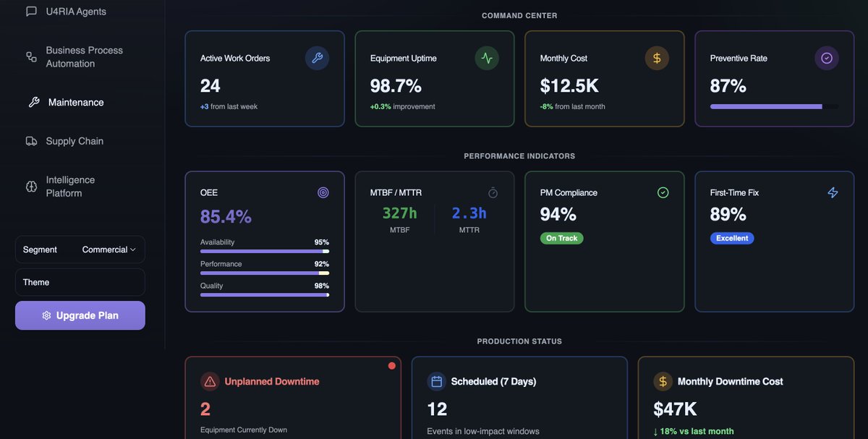Screen dimensions: 868x439
Task: Click the 85.4% OEE value
Action: click(226, 216)
